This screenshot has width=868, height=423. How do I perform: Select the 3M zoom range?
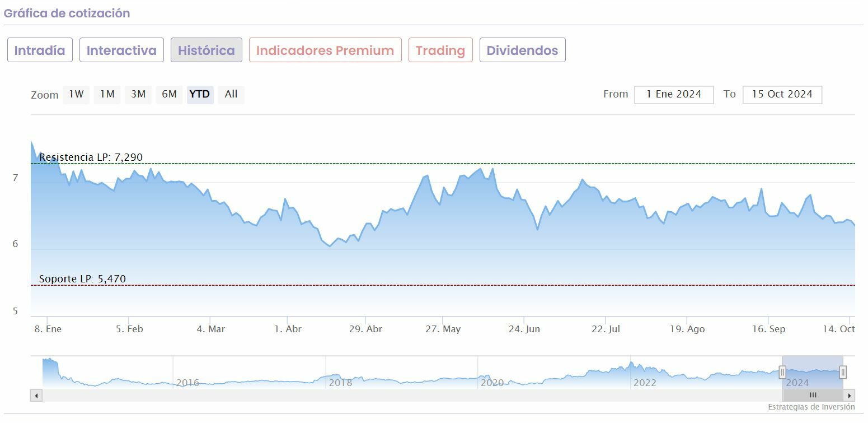138,94
